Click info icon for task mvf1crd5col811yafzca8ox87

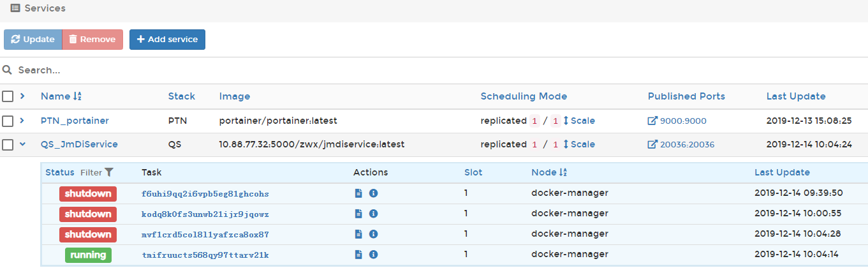[x=374, y=234]
